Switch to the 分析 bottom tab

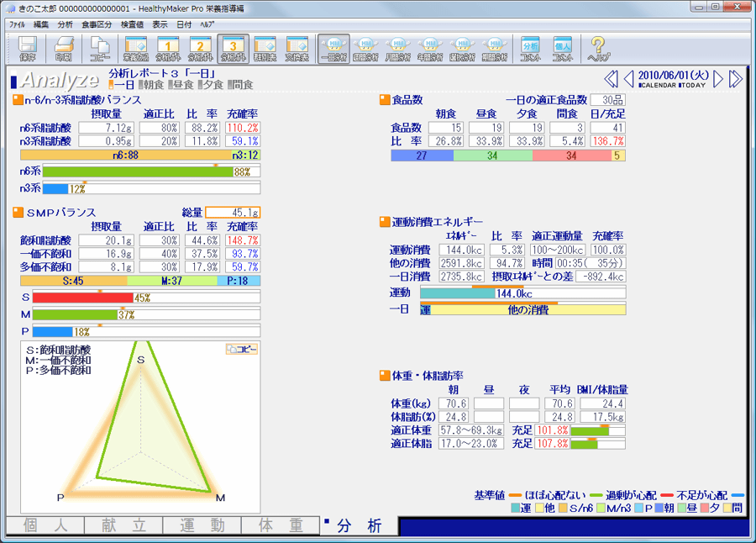[x=360, y=525]
